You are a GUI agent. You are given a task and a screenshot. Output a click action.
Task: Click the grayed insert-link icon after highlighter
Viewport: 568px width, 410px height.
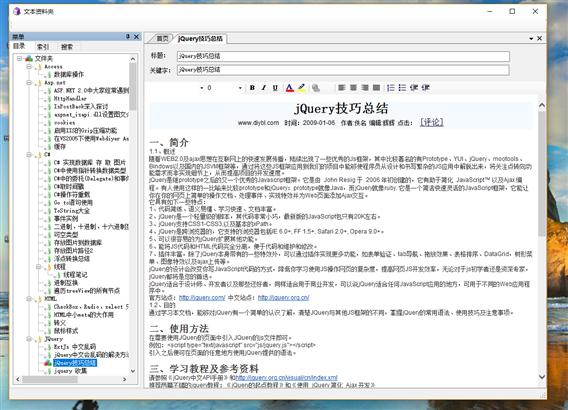point(316,88)
